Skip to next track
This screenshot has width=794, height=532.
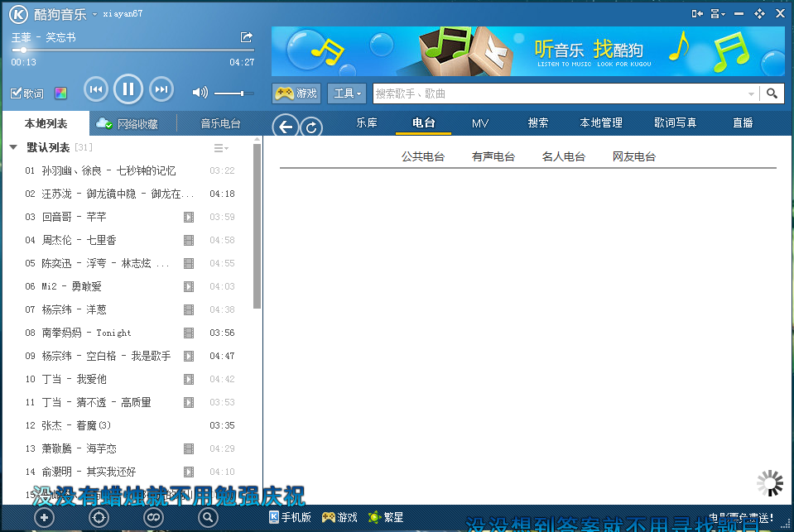point(161,89)
